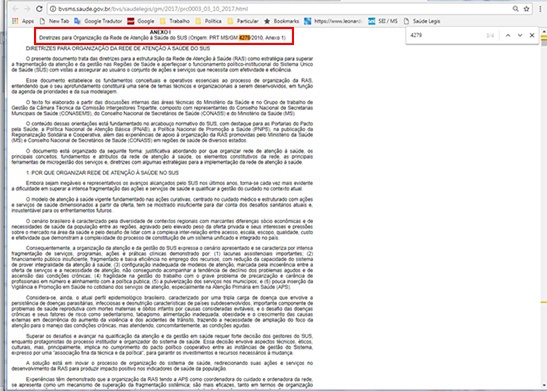Click the scrollbar up arrow

point(544,31)
